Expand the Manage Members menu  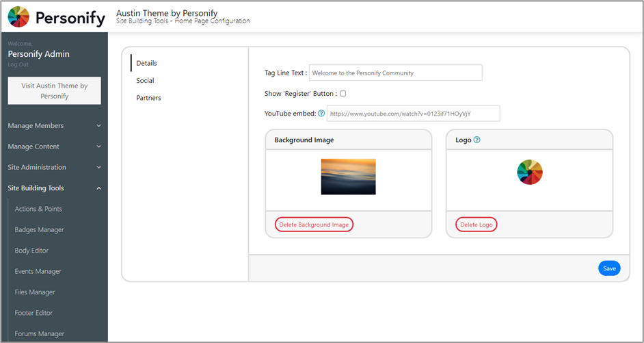click(54, 126)
